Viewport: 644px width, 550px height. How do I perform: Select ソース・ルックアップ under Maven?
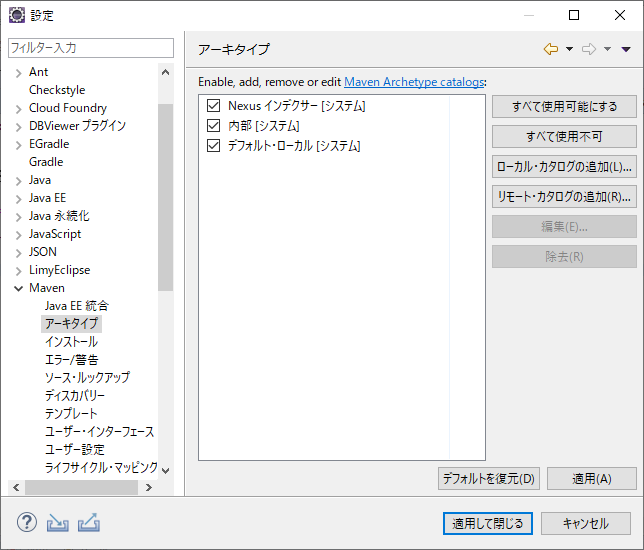pos(87,377)
